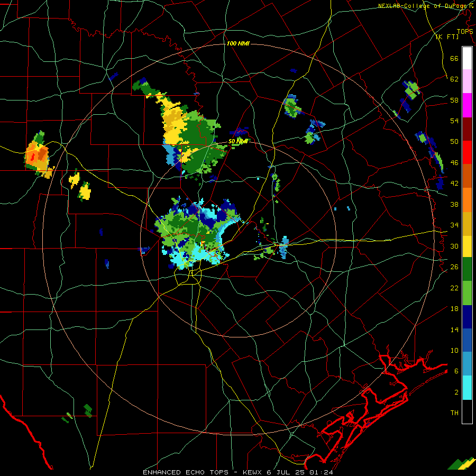The image size is (476, 476).
Task: Click the "62" legend value
Action: pyautogui.click(x=454, y=79)
